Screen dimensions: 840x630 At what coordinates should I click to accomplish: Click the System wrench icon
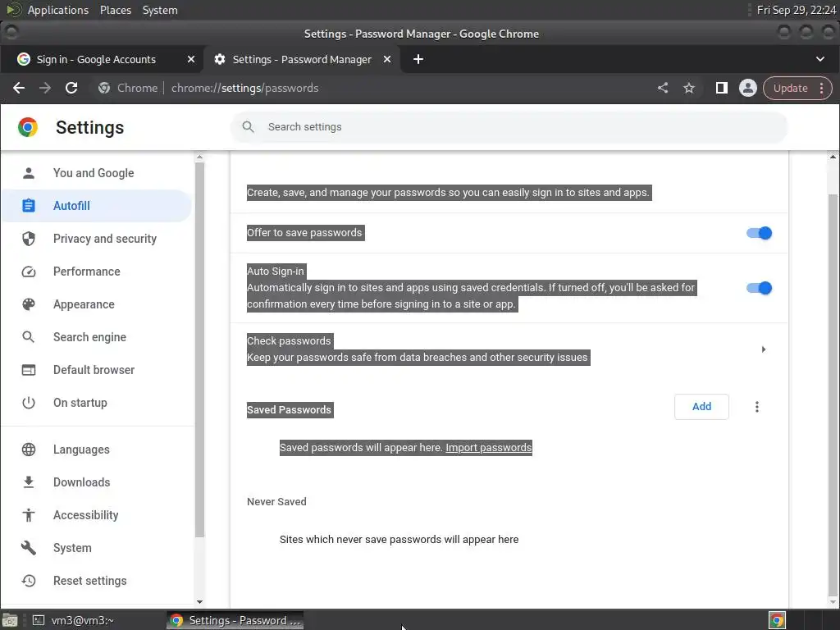29,547
